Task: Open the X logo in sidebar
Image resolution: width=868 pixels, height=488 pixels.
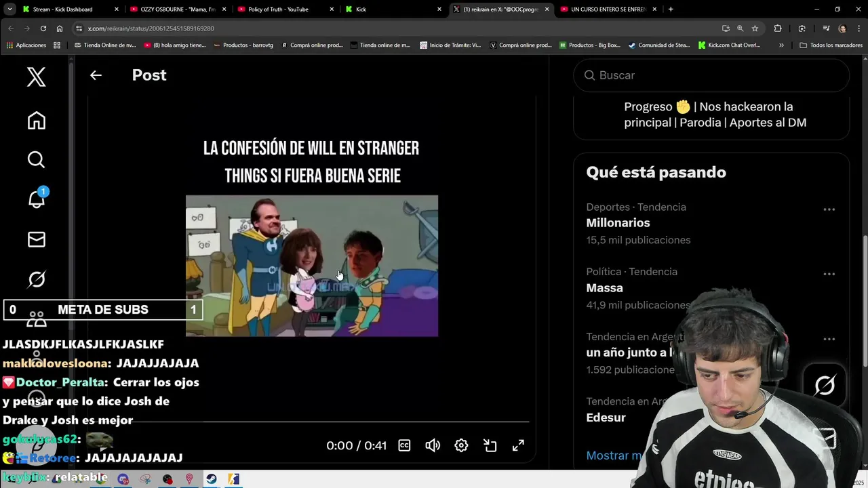Action: [x=37, y=77]
